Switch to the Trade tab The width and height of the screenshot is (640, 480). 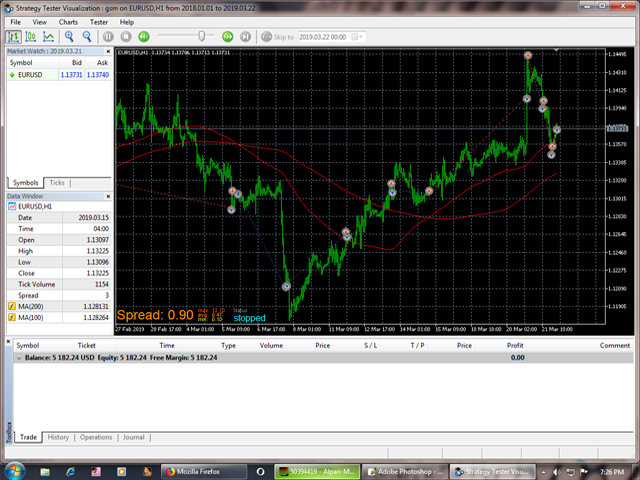pyautogui.click(x=28, y=437)
